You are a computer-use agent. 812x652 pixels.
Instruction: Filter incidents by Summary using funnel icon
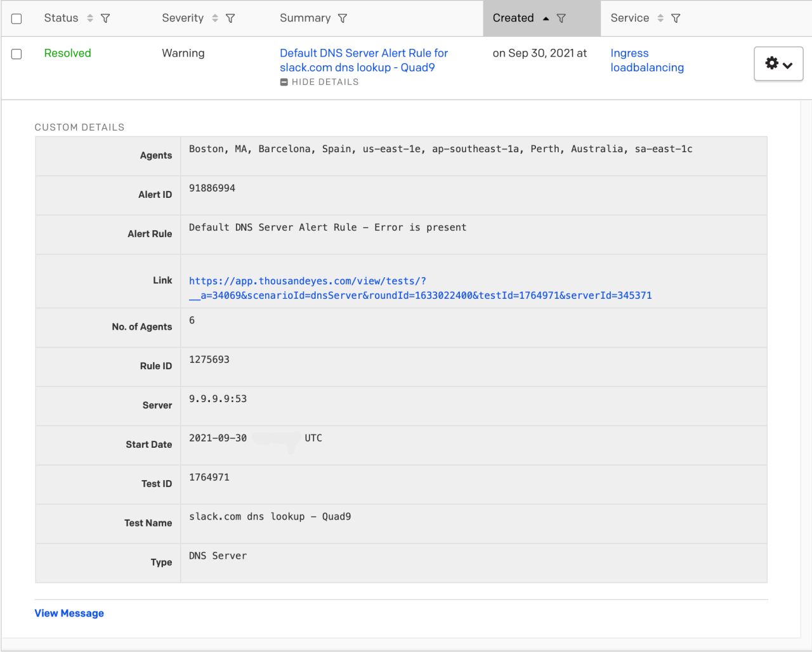click(x=343, y=18)
